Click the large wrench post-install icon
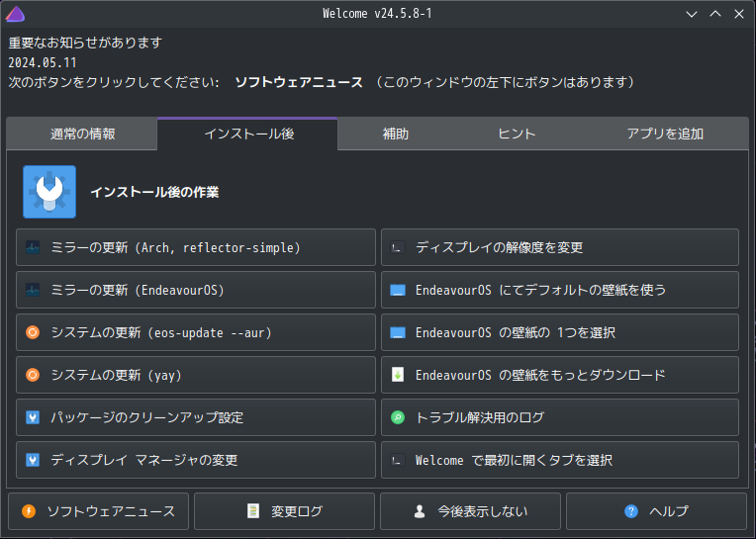 pyautogui.click(x=49, y=192)
